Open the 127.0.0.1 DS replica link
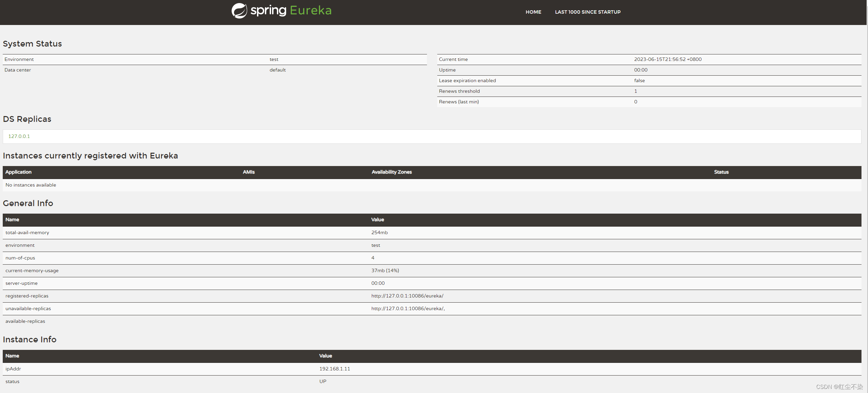868x393 pixels. tap(19, 136)
